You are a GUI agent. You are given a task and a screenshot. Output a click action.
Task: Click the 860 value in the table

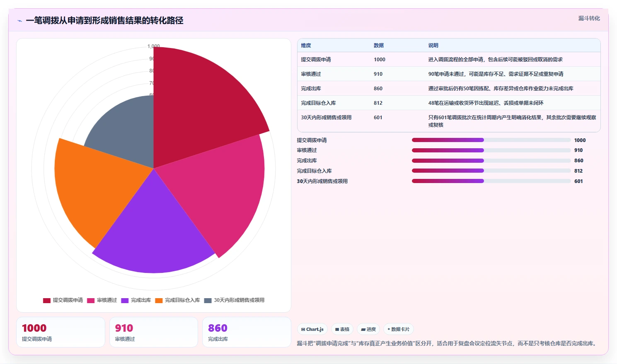pos(378,89)
